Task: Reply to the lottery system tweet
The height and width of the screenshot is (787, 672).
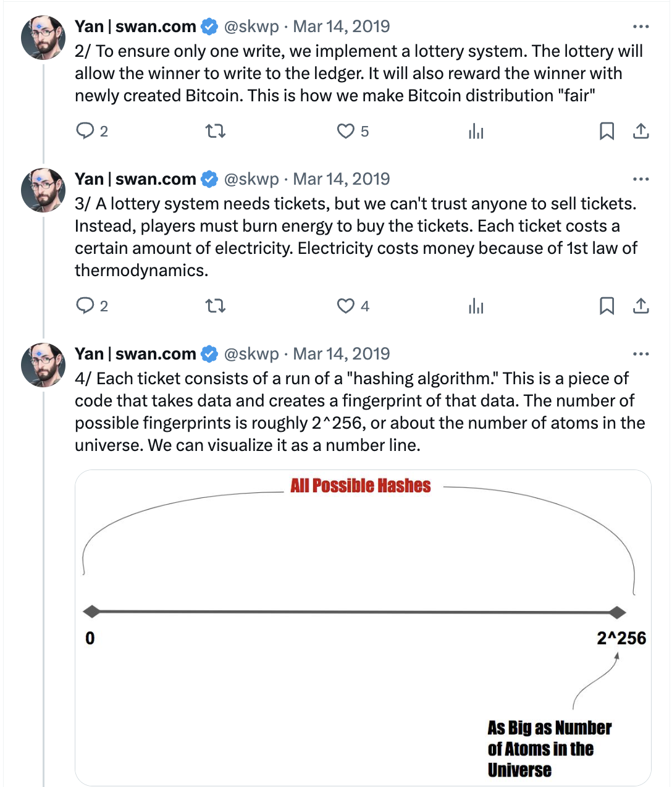Action: pyautogui.click(x=86, y=131)
